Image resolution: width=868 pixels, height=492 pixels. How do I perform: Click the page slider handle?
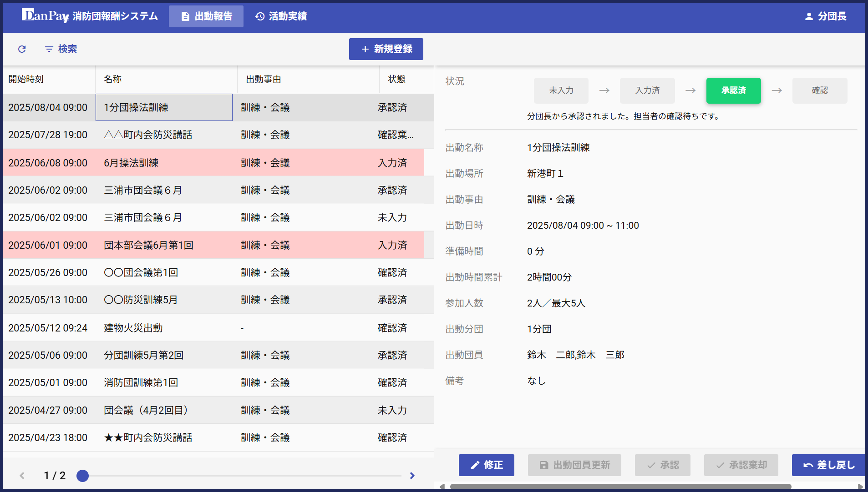(82, 476)
